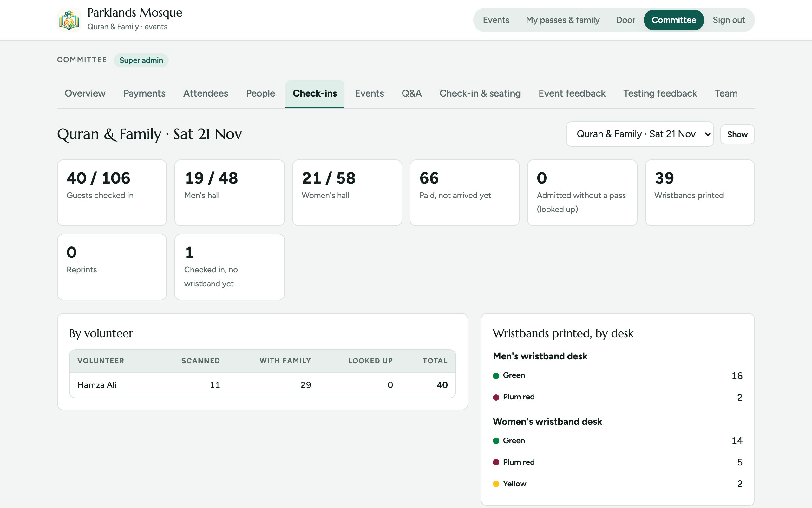Click the Checked in, no wristband yet card

click(230, 267)
